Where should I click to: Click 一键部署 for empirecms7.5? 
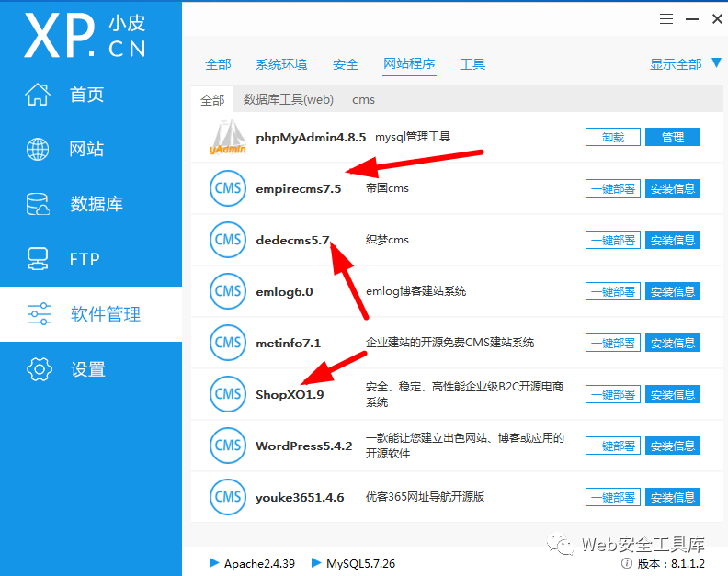point(613,188)
